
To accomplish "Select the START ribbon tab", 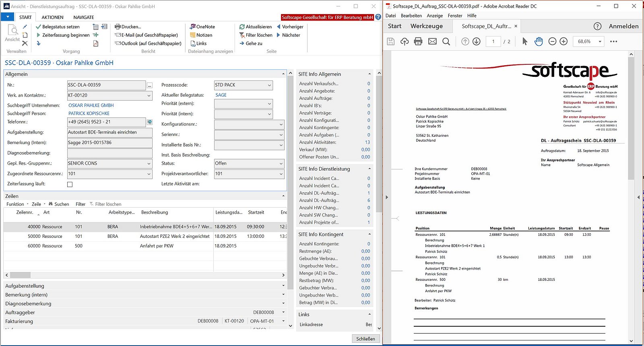I will coord(25,17).
